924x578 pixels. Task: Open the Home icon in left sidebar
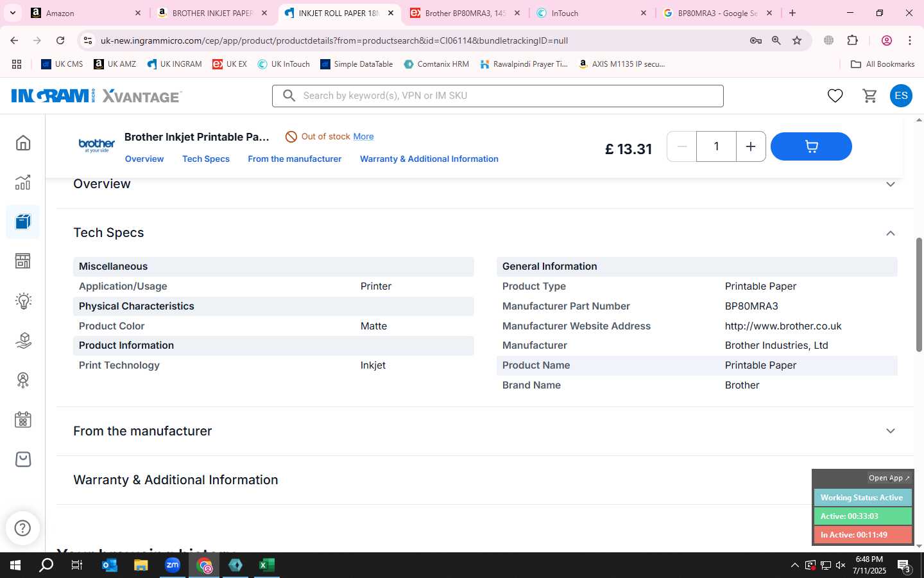click(x=23, y=143)
